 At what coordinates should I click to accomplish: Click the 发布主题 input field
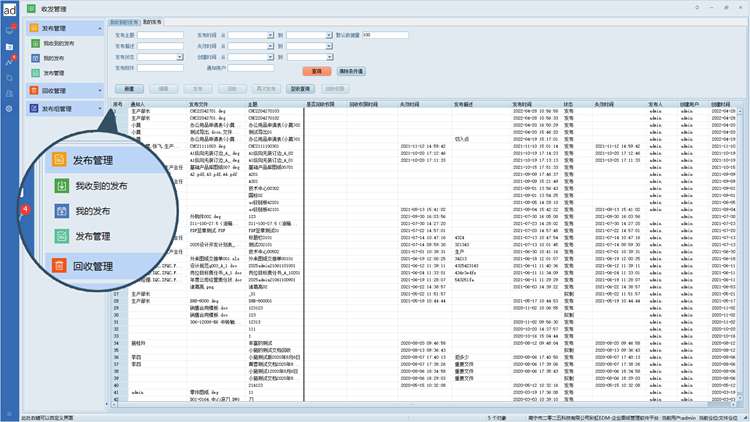tap(159, 35)
